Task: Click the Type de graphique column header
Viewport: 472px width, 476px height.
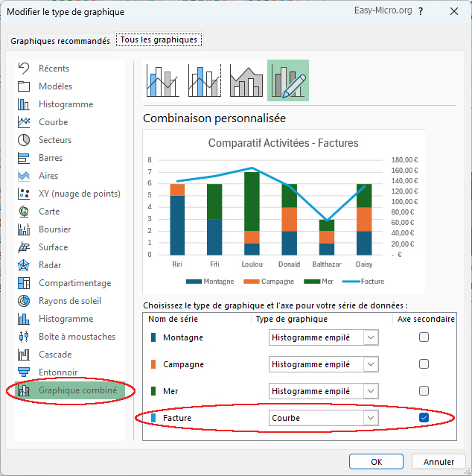Action: click(x=292, y=319)
